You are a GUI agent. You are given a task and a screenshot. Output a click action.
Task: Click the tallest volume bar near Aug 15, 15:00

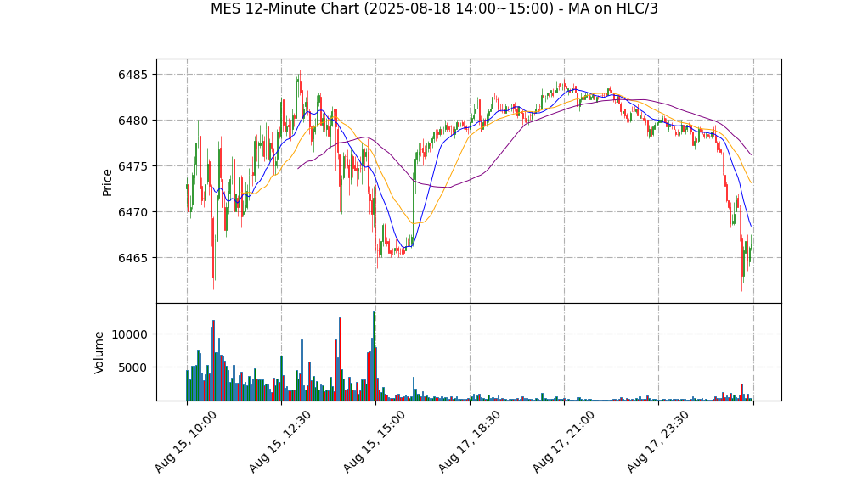[375, 356]
